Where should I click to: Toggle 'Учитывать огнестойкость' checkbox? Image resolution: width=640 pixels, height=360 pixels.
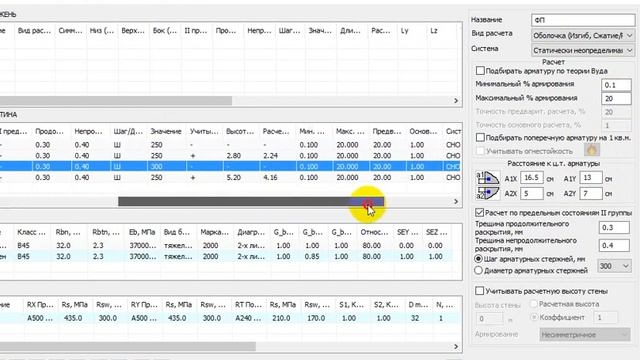480,151
